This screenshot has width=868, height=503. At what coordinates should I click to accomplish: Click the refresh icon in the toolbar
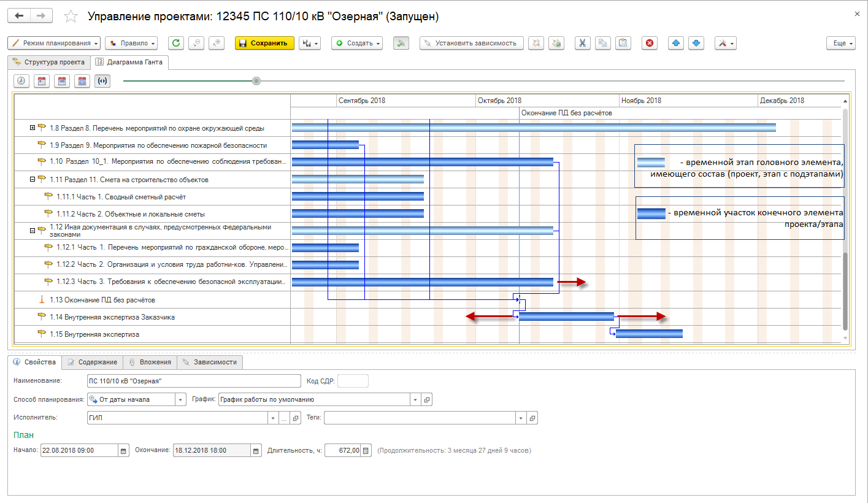[x=176, y=43]
